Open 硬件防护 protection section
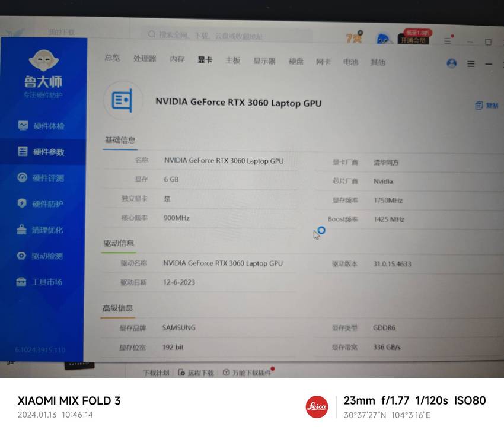The width and height of the screenshot is (504, 436). 40,203
